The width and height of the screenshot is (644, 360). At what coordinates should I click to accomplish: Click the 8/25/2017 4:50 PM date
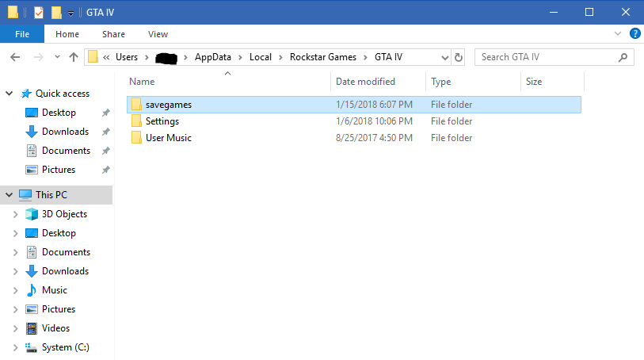374,138
